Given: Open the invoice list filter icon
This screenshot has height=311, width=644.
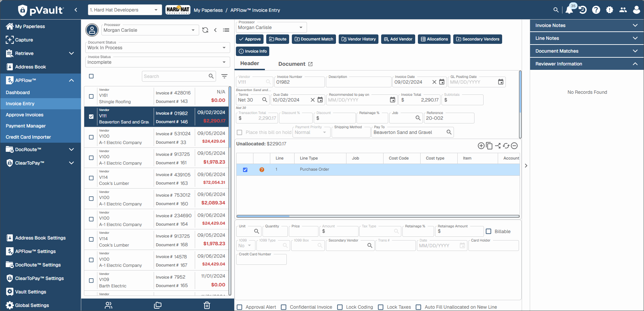Looking at the screenshot, I should (224, 76).
